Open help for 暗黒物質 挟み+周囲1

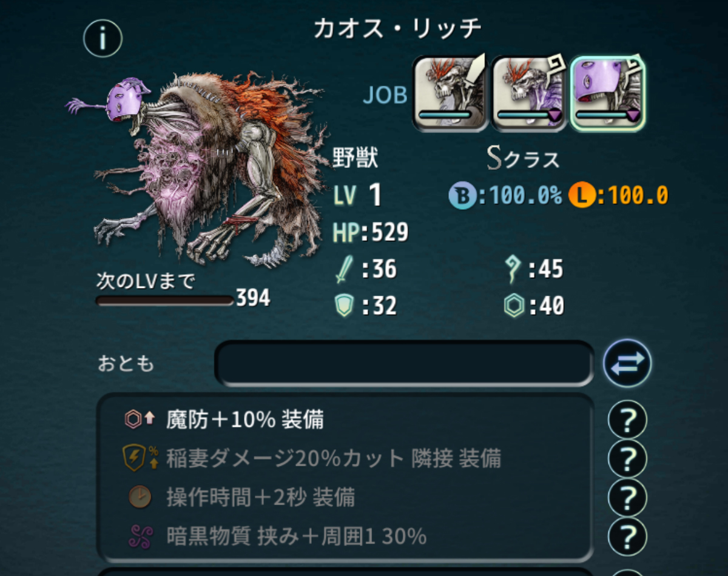click(627, 536)
